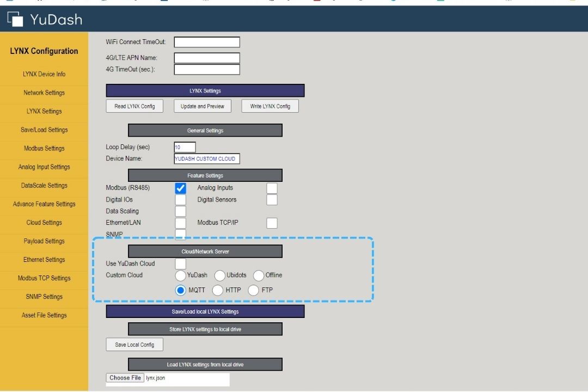The image size is (588, 392).
Task: Click the YuDash brand name text
Action: tap(56, 20)
